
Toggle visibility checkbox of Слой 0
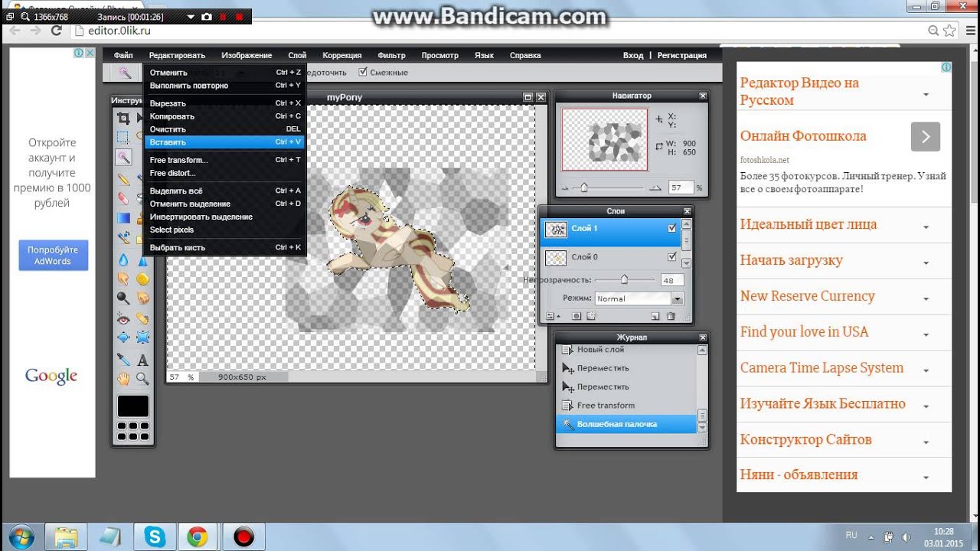tap(672, 257)
